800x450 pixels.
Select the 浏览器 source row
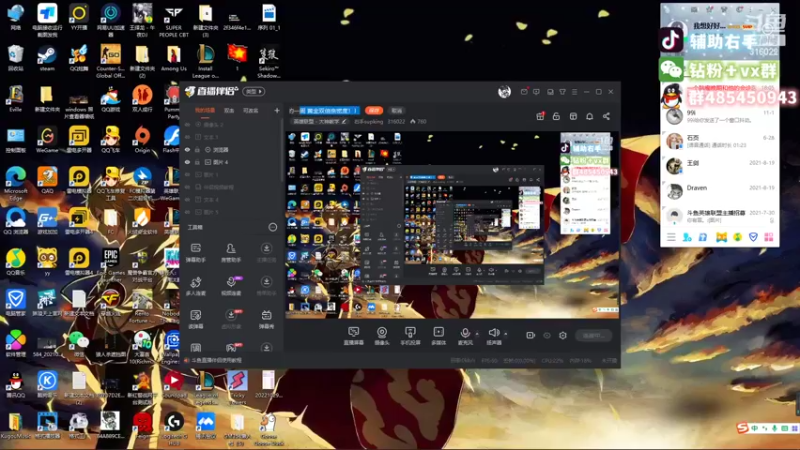(231, 149)
